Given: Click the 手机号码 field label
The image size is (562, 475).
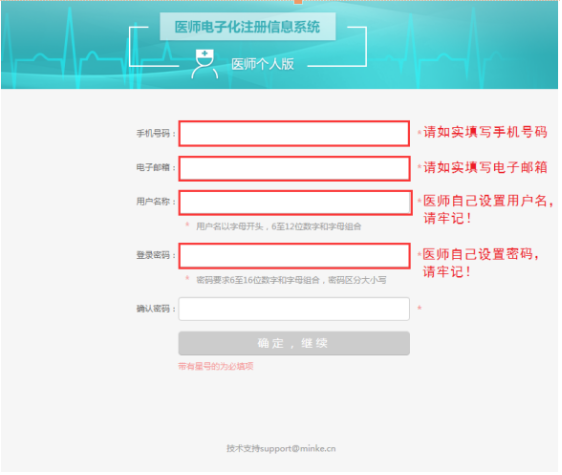Looking at the screenshot, I should pos(153,133).
